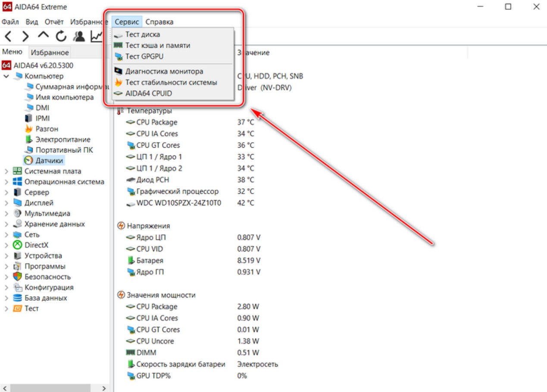
Task: Click the thermometer icon of Температуры section
Action: pos(121,111)
